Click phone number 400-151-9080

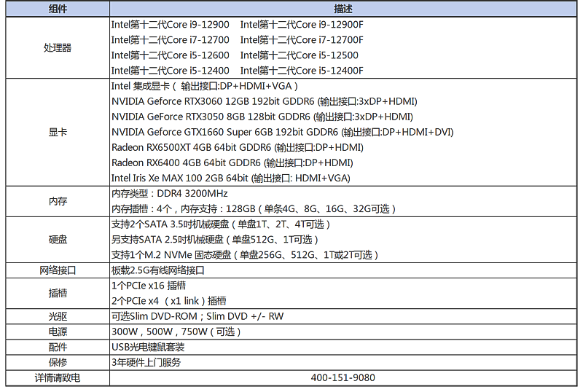click(343, 378)
